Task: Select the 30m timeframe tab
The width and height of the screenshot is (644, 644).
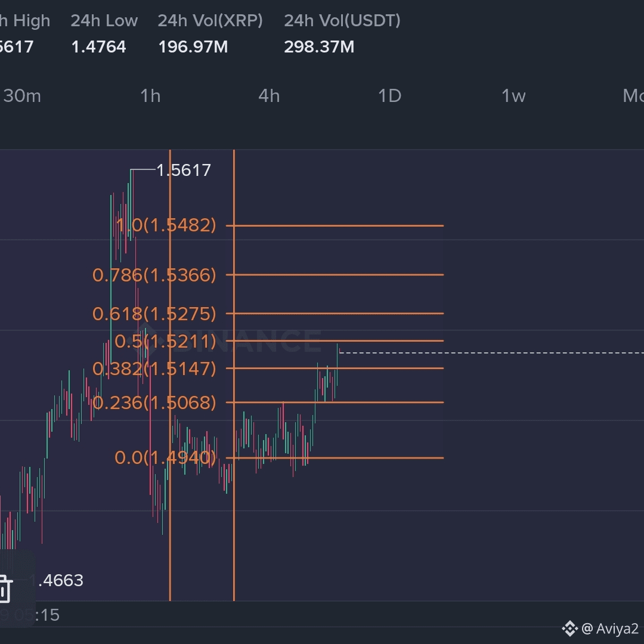Action: click(x=22, y=96)
